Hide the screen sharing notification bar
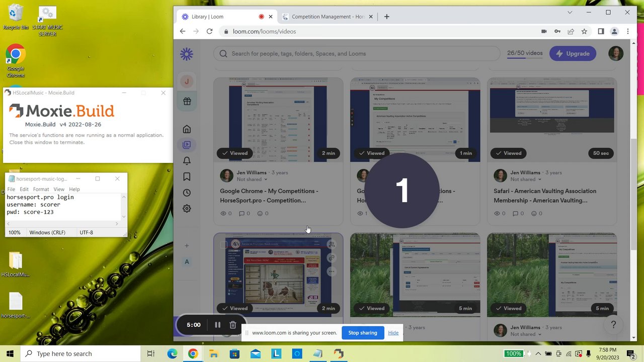 393,333
